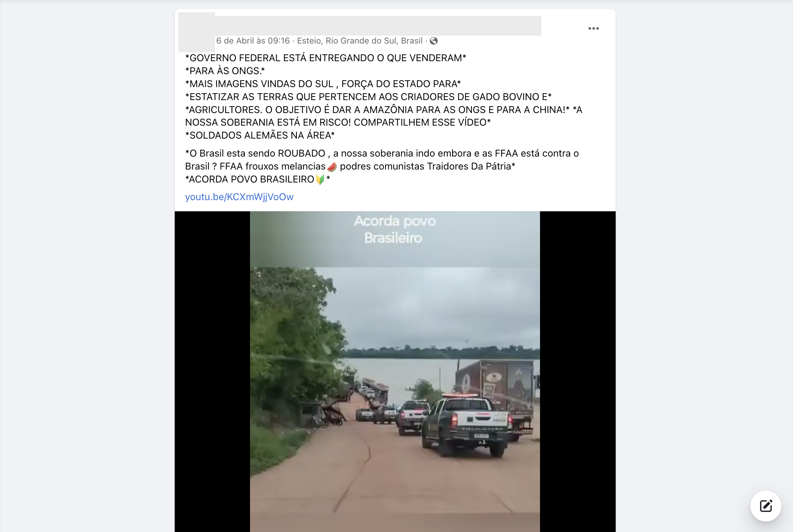794x532 pixels.
Task: Open the post timestamp 6 de Abril às 09:16
Action: 253,41
